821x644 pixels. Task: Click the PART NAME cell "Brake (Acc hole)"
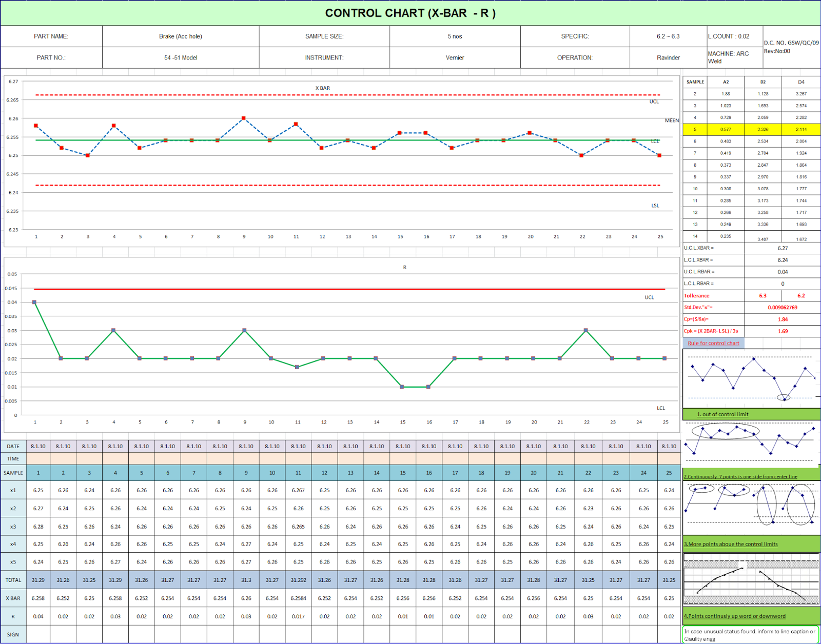tap(181, 36)
